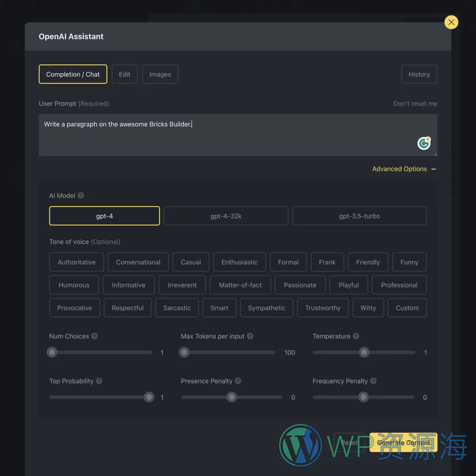The height and width of the screenshot is (476, 476).
Task: Click the Temperature slider handle
Action: click(x=364, y=352)
